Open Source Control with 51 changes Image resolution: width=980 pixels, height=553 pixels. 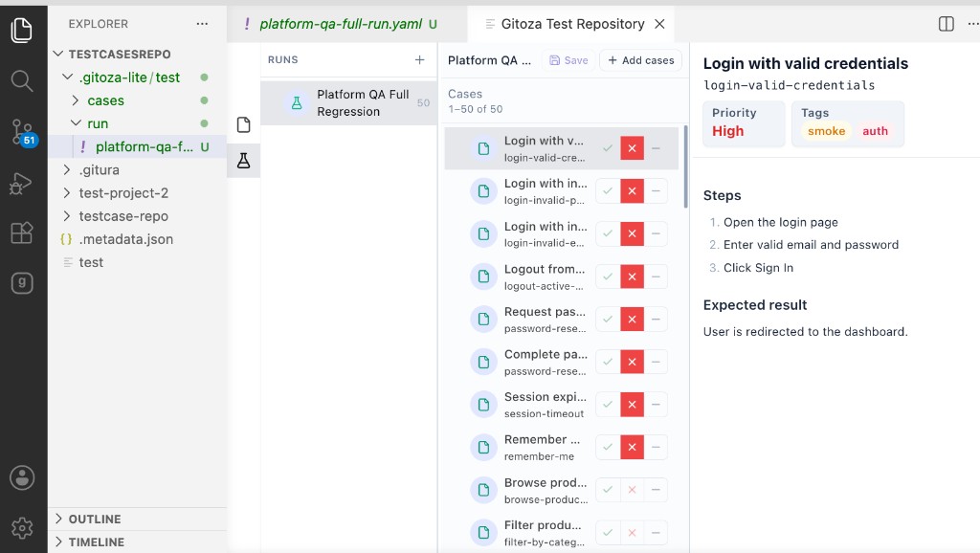point(23,132)
